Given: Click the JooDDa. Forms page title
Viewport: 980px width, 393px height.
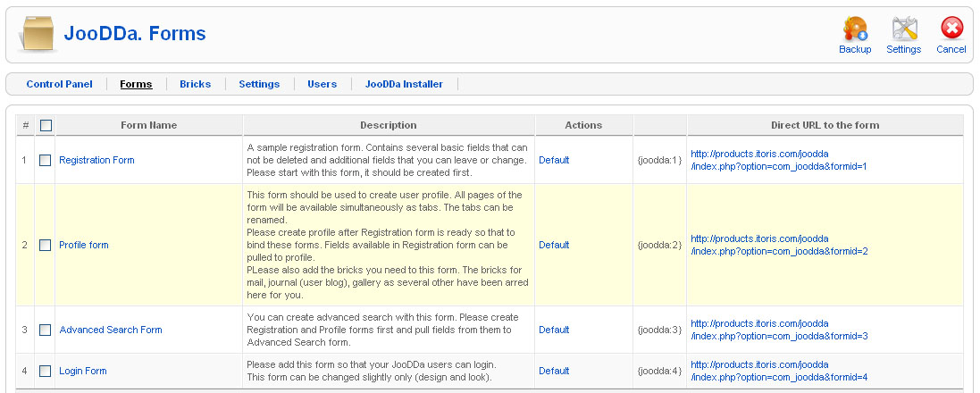Looking at the screenshot, I should tap(135, 33).
